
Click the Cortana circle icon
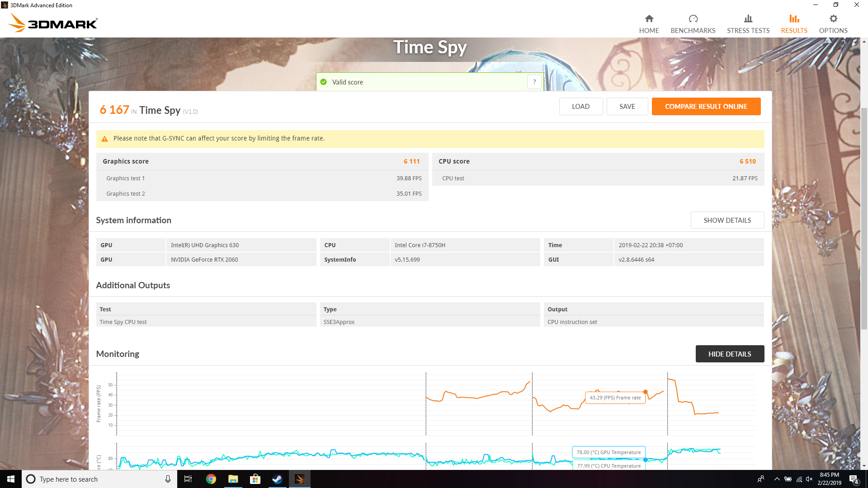(x=31, y=479)
